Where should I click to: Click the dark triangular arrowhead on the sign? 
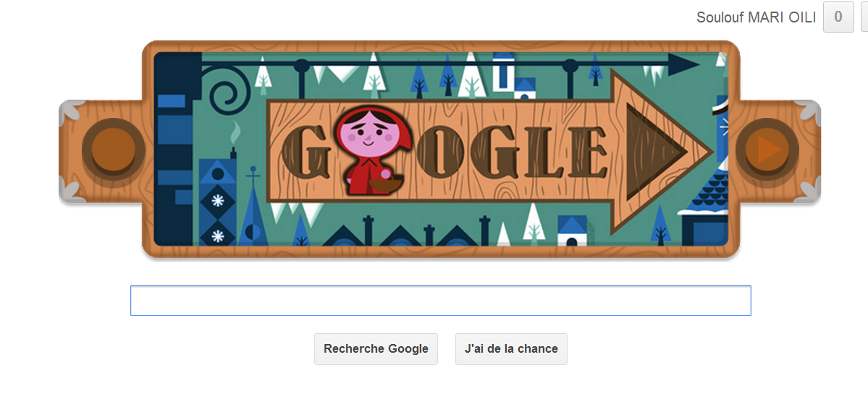(654, 150)
